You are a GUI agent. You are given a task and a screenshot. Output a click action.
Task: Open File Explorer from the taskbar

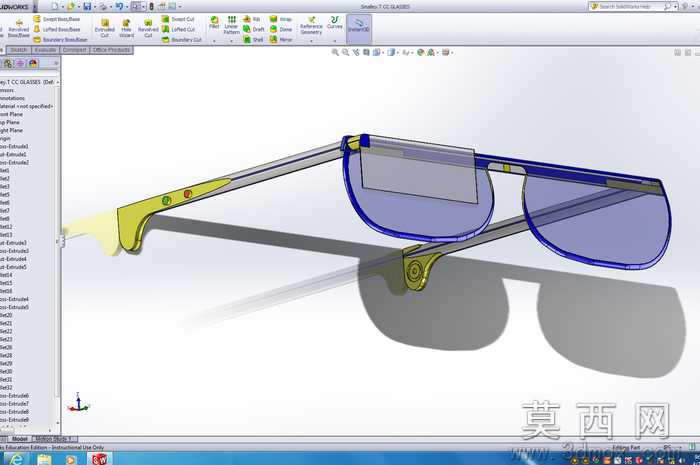(44, 459)
